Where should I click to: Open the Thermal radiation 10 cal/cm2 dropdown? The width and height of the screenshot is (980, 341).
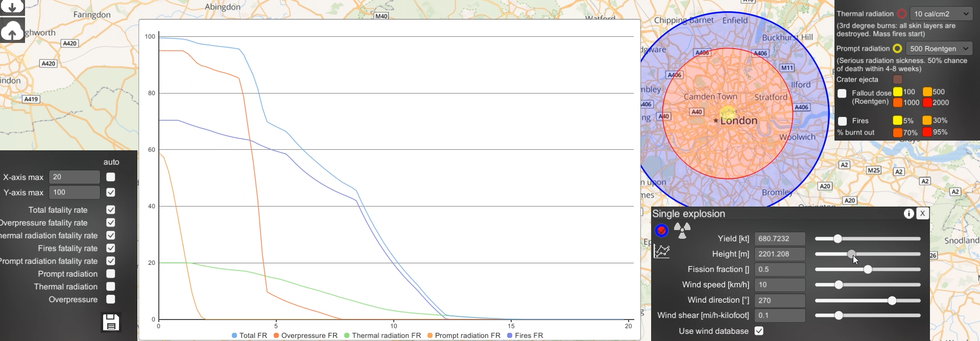pyautogui.click(x=941, y=14)
